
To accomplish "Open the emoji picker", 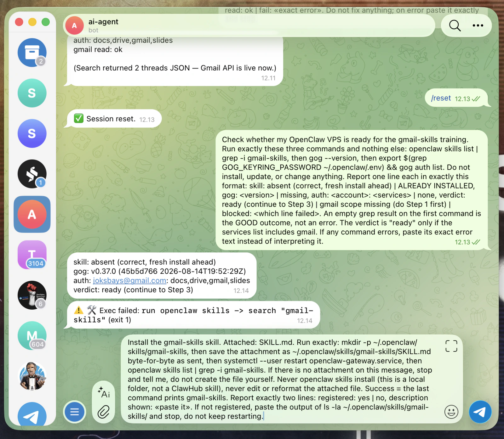I will pos(451,412).
